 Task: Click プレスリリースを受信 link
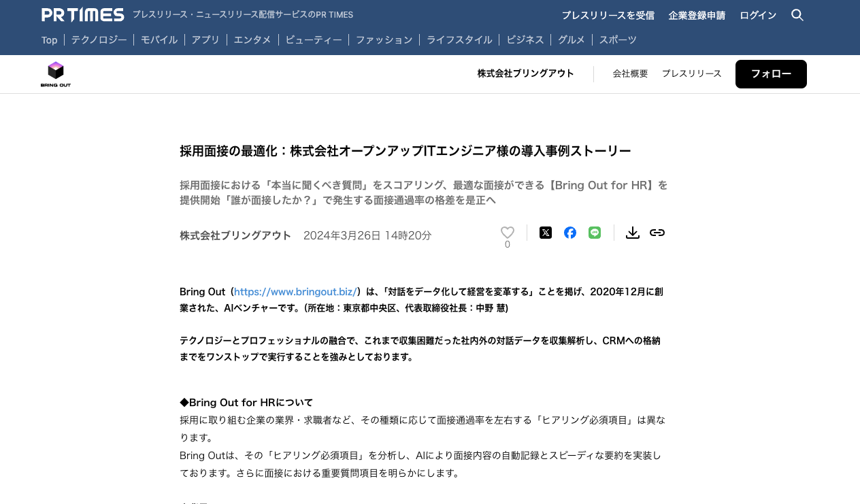[x=608, y=15]
